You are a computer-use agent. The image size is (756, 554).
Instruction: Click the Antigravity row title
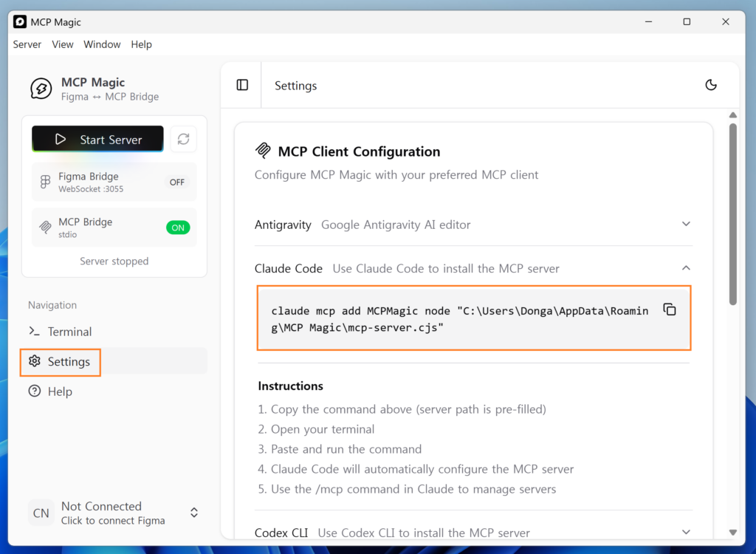click(283, 225)
